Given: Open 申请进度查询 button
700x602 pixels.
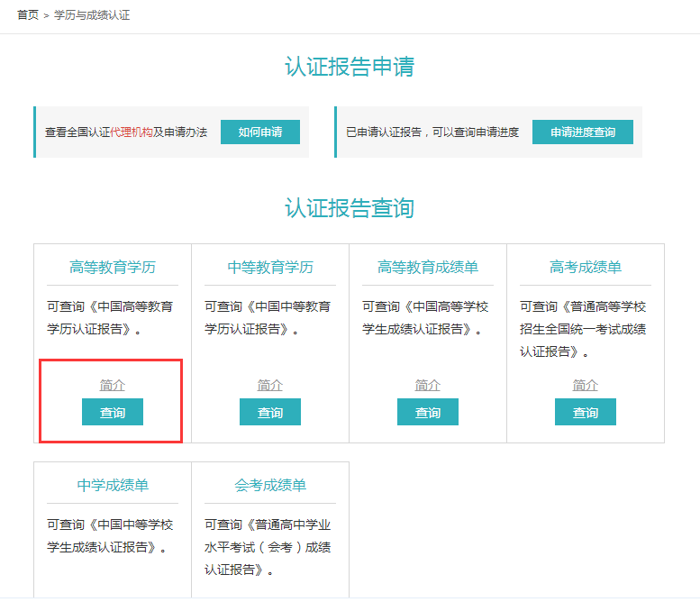Looking at the screenshot, I should [x=583, y=132].
